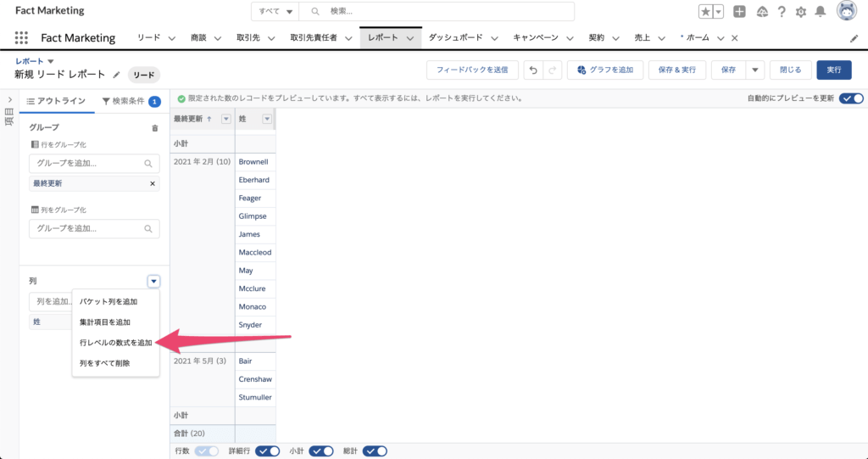Open the setup gear icon
The image size is (868, 459).
coord(800,12)
